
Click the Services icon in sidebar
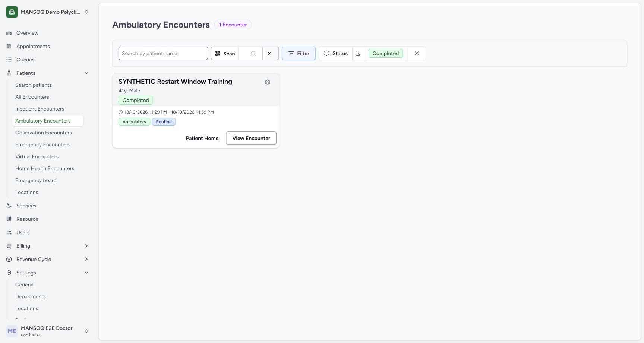[9, 206]
